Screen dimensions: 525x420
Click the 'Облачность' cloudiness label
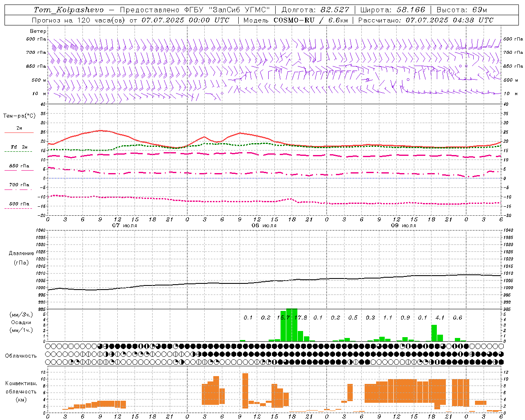click(21, 356)
